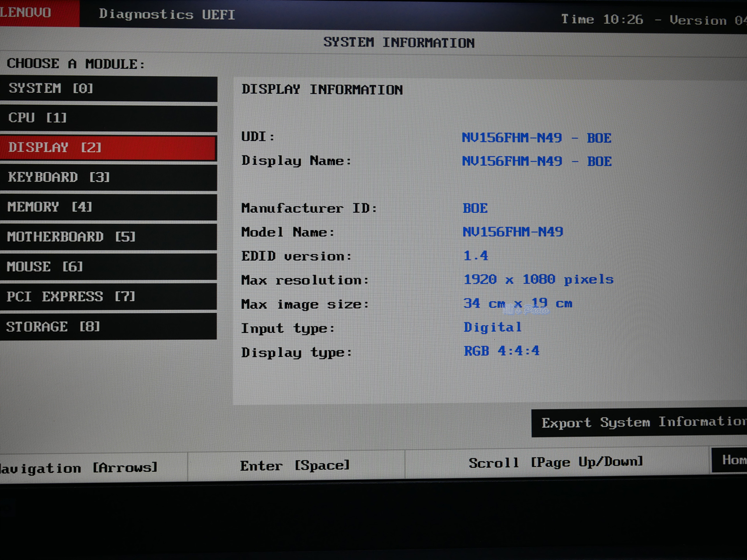
Task: Switch to the MEMORY [4] module
Action: (x=108, y=207)
